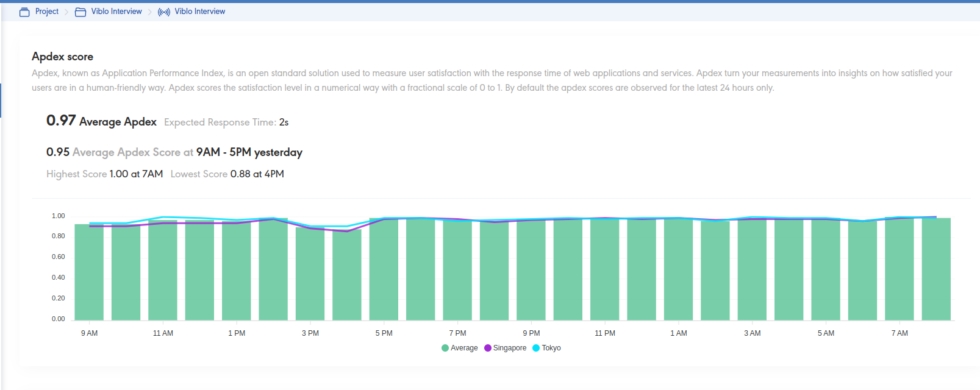Toggle the Average series in chart legend

[464, 348]
